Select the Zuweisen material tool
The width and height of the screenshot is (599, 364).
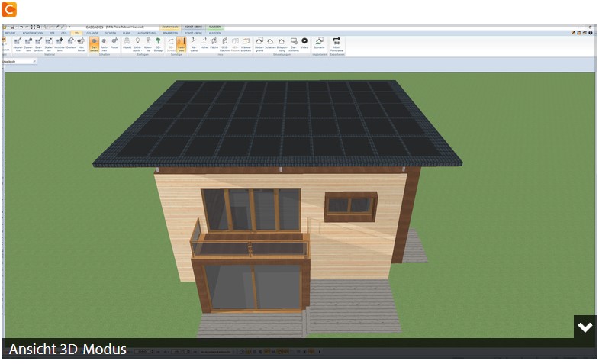point(28,44)
